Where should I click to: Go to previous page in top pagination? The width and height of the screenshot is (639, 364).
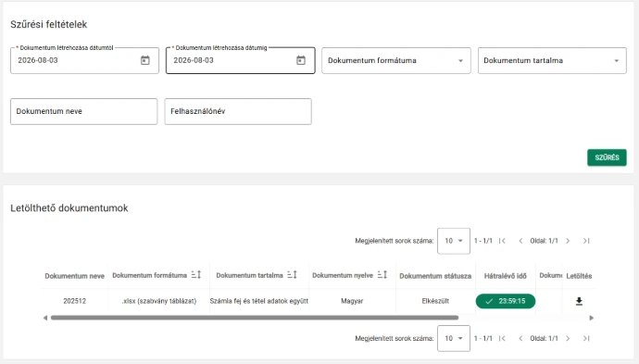pyautogui.click(x=520, y=241)
